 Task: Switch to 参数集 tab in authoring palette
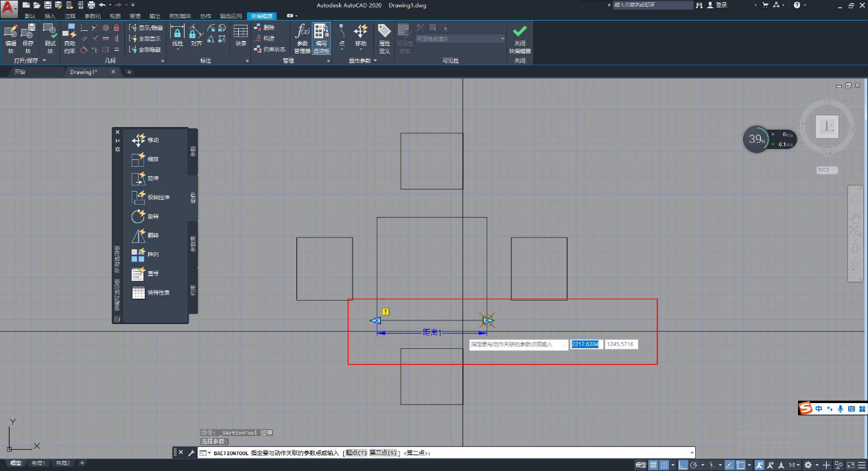click(x=193, y=244)
